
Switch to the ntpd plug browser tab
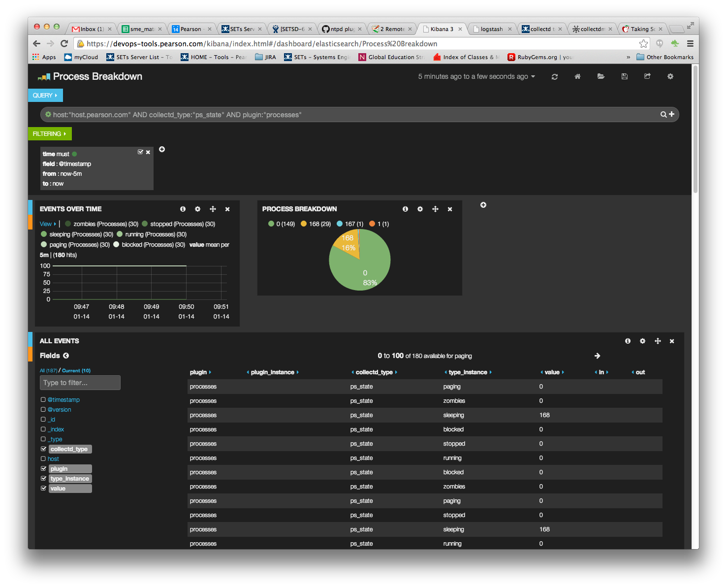(x=342, y=29)
